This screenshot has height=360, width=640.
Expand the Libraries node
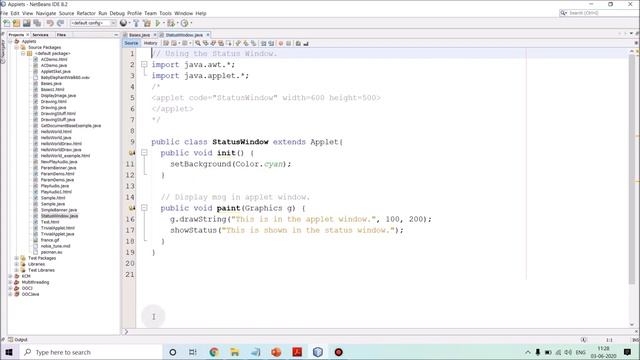point(16,264)
